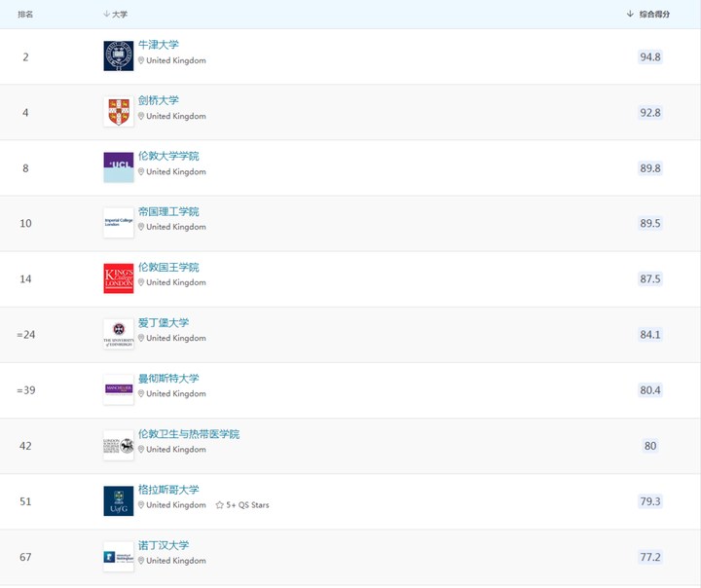Viewport: 701px width, 588px height.
Task: Click rank 14 in the ranking column
Action: (x=25, y=278)
